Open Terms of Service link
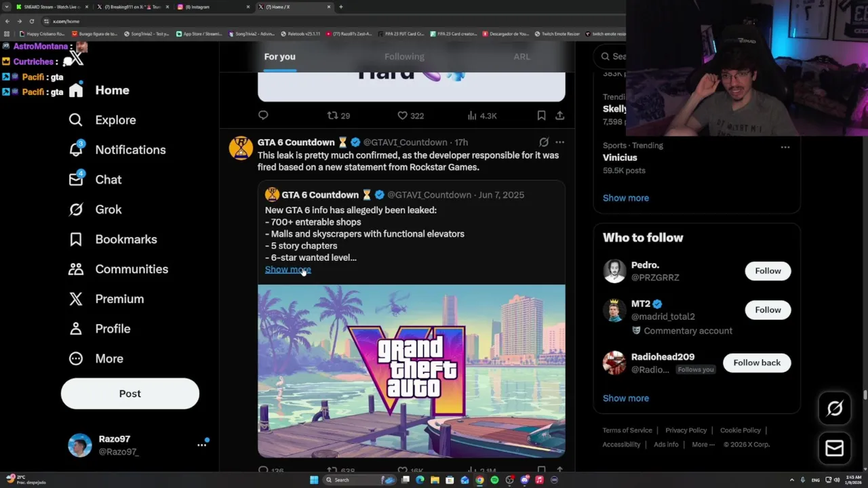The image size is (868, 488). 627,430
